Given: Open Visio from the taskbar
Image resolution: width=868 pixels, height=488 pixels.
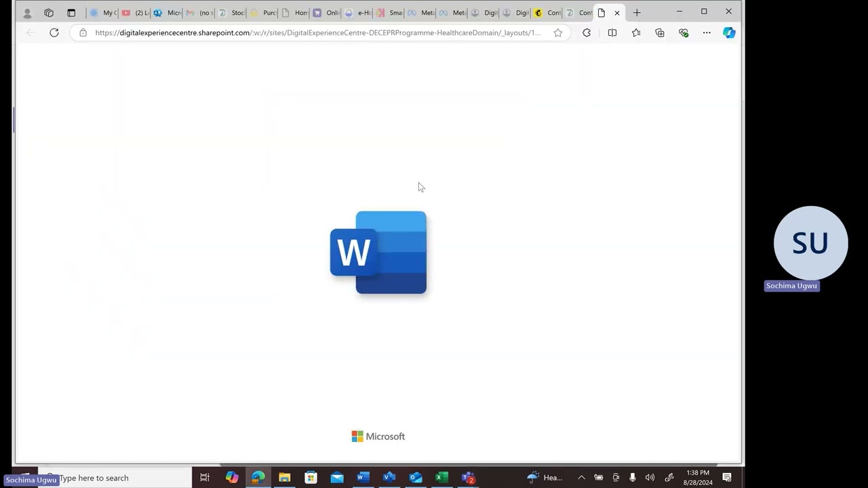Looking at the screenshot, I should (389, 478).
